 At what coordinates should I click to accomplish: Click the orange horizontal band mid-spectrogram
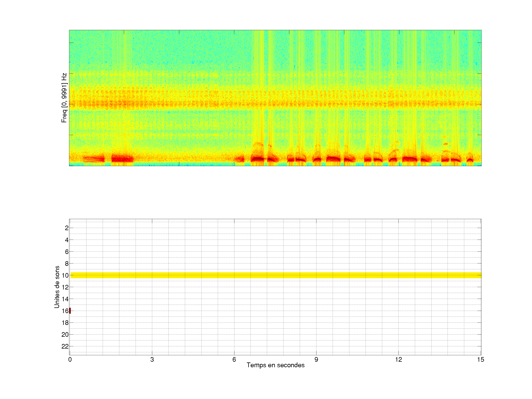point(276,104)
